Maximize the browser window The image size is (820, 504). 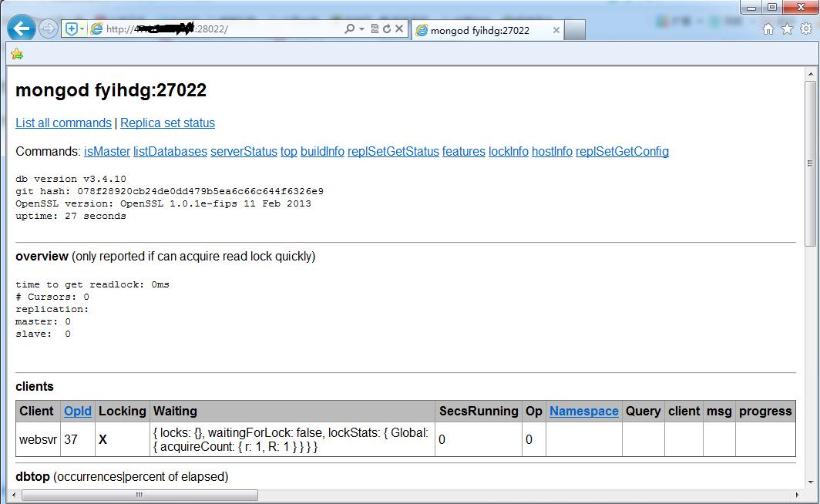pyautogui.click(x=772, y=7)
